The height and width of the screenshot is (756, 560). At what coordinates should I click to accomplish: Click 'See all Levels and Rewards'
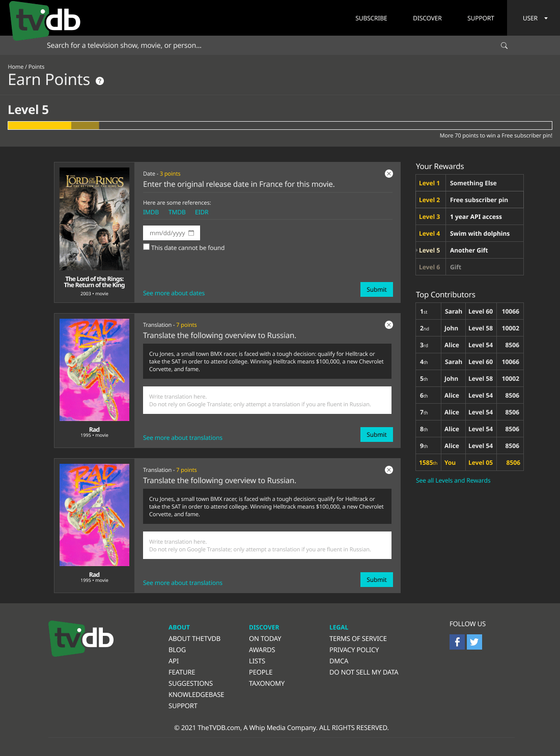point(453,480)
